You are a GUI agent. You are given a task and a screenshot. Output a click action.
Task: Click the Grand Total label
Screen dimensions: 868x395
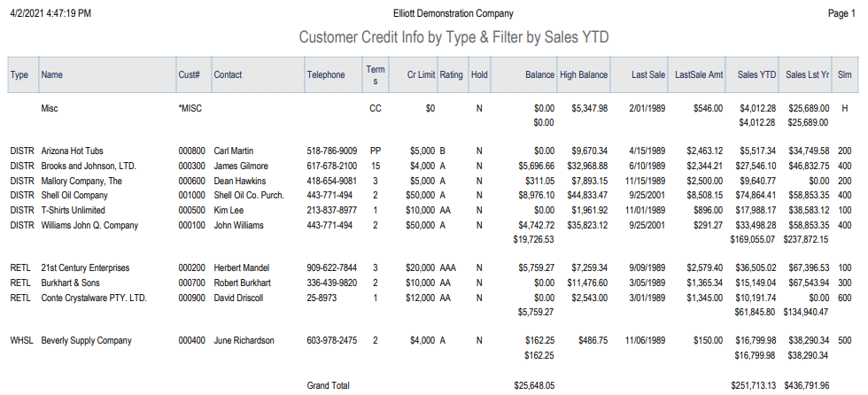329,385
